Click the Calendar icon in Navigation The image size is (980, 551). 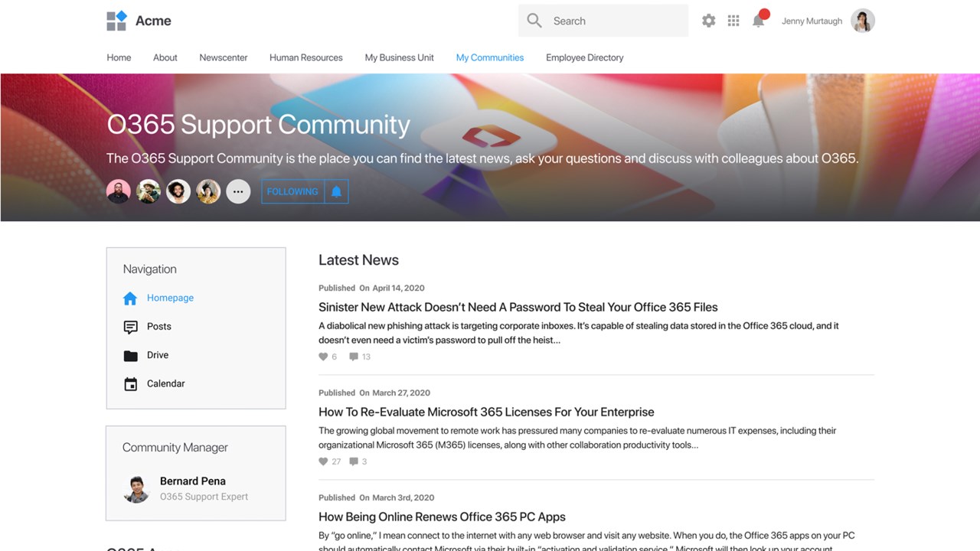(x=131, y=384)
